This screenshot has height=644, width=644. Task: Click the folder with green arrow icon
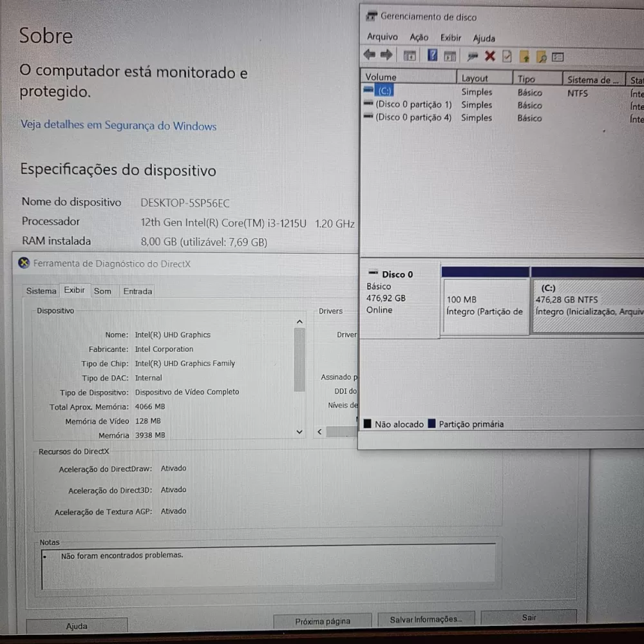pyautogui.click(x=524, y=57)
